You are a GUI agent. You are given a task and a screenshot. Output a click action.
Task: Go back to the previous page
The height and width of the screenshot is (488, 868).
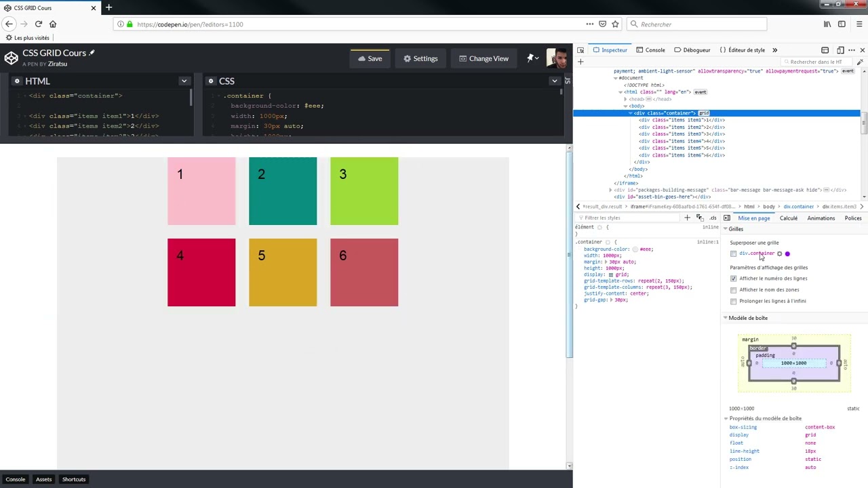(x=9, y=24)
